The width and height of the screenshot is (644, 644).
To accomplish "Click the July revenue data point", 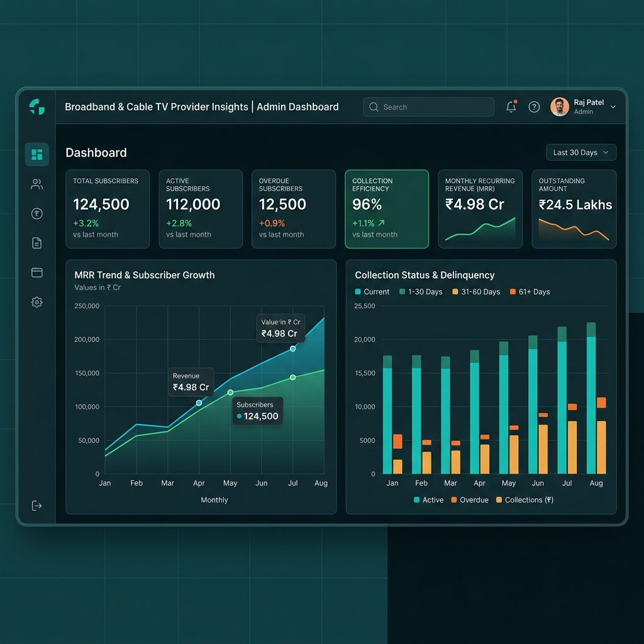I will (x=293, y=348).
